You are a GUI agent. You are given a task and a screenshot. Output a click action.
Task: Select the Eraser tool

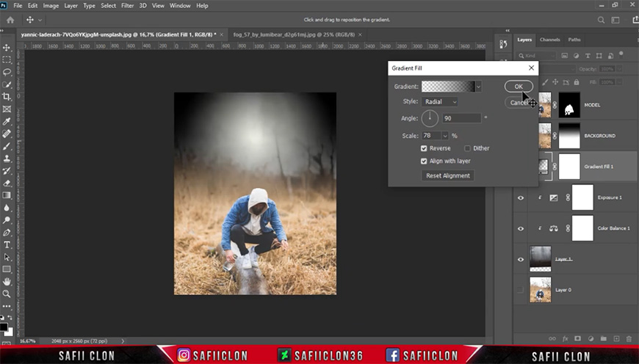[x=7, y=183]
